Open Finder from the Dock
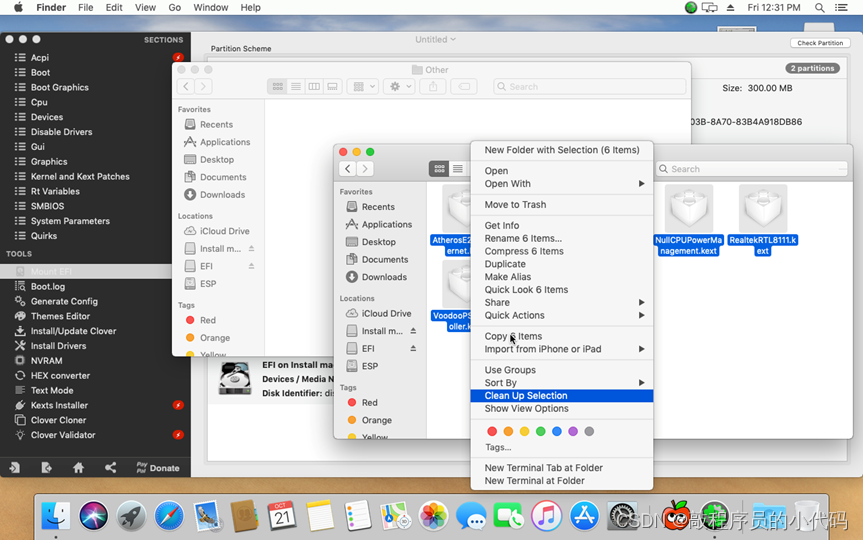Viewport: 863px width, 540px height. pos(56,516)
